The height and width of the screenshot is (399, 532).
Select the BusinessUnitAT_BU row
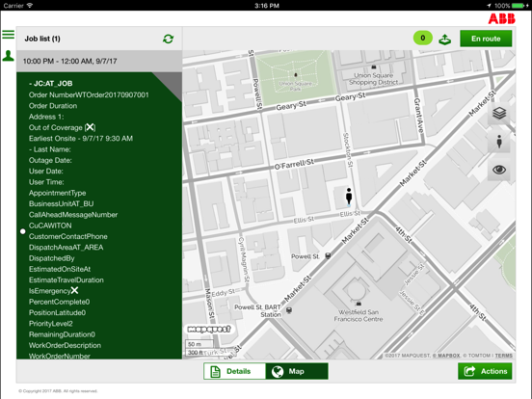(x=61, y=204)
